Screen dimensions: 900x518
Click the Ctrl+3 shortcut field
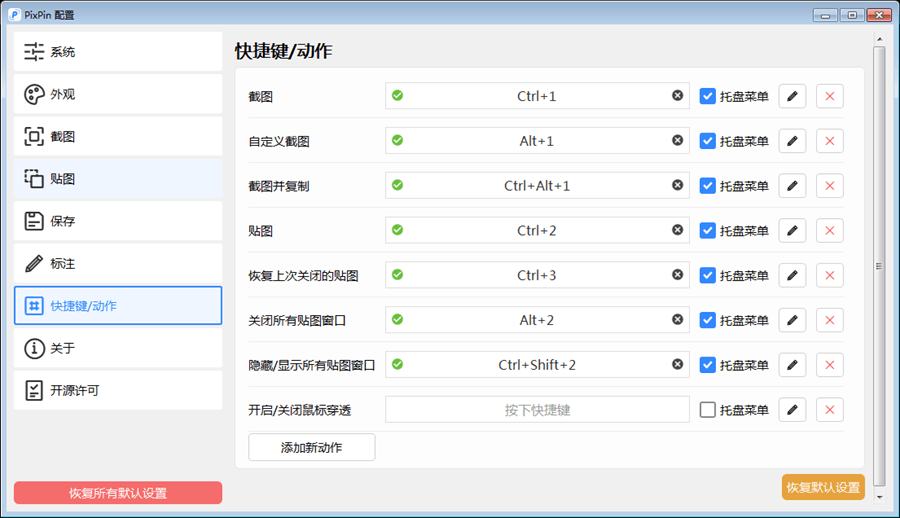coord(537,275)
